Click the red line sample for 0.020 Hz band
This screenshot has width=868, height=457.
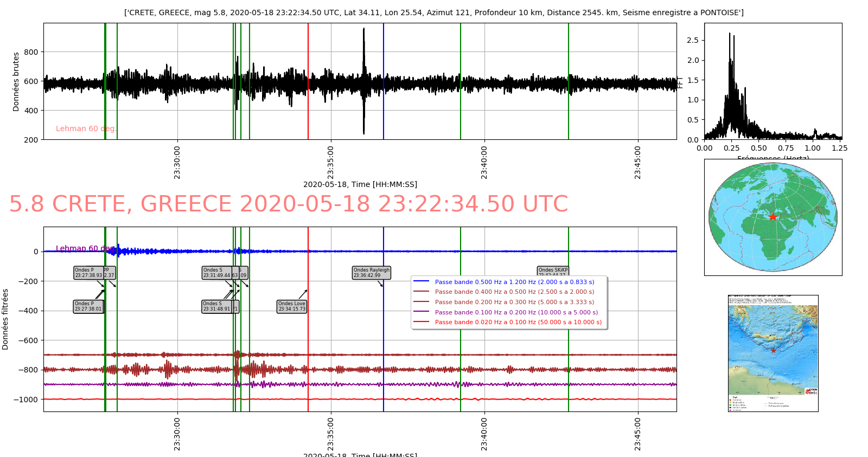[x=421, y=322]
